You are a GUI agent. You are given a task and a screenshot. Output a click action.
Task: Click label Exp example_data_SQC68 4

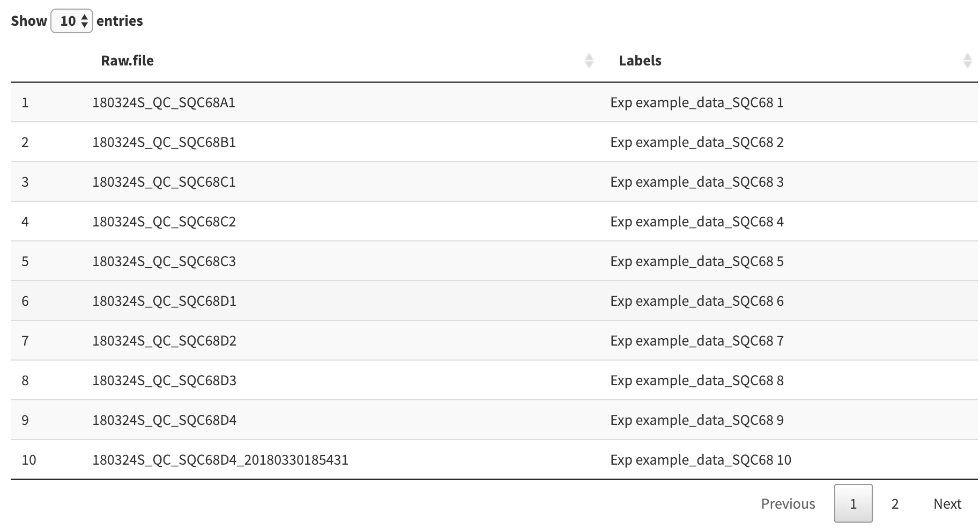point(697,222)
